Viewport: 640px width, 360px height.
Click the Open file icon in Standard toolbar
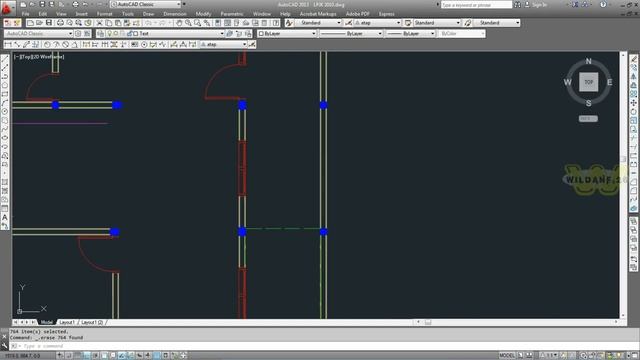point(39,23)
